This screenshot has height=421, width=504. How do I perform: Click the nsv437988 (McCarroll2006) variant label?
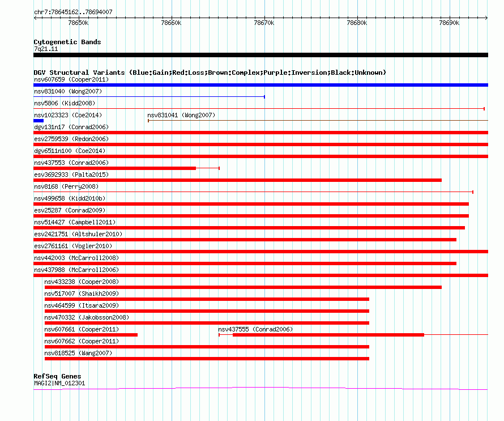tap(76, 270)
